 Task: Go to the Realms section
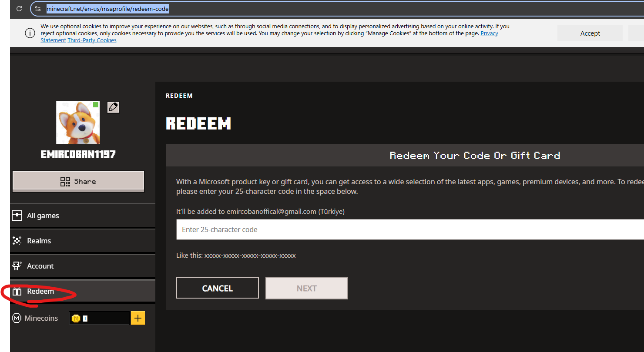coord(83,241)
